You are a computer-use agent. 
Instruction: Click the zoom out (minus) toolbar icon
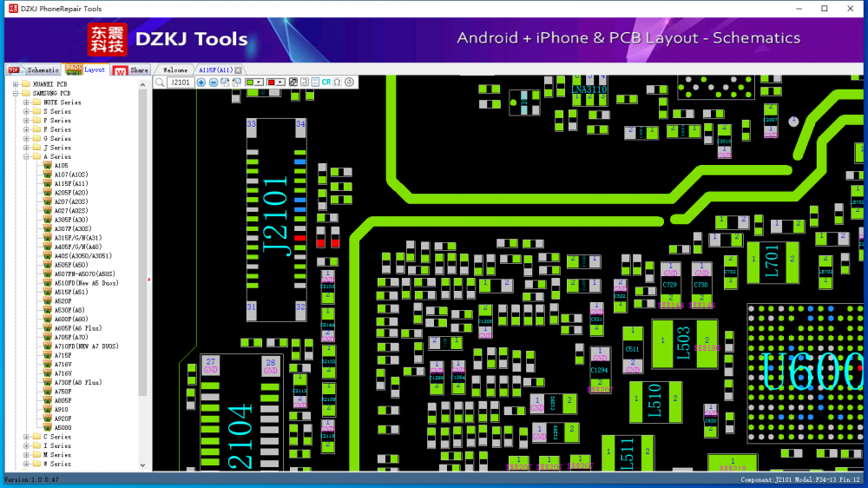point(214,82)
